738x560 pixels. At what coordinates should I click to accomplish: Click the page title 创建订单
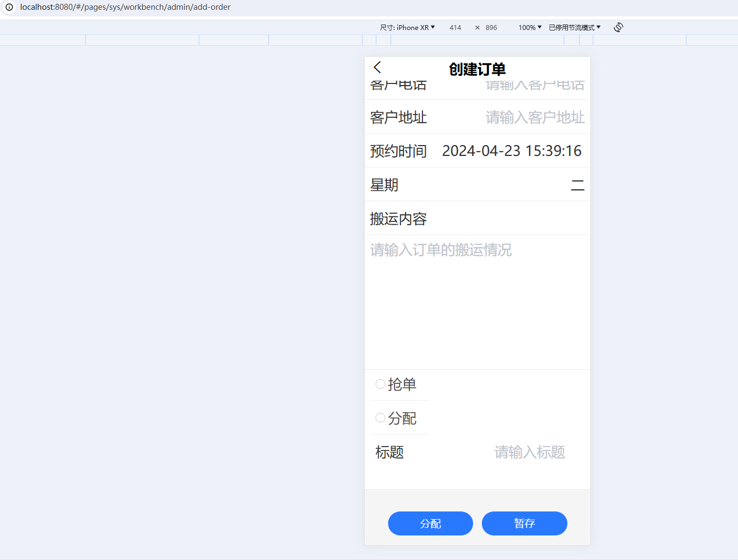tap(477, 69)
